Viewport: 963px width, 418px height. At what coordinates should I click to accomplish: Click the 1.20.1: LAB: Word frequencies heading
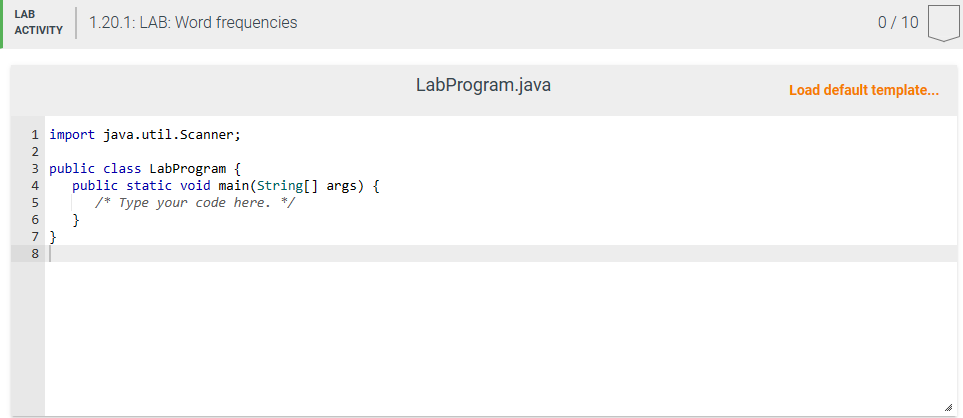coord(193,23)
